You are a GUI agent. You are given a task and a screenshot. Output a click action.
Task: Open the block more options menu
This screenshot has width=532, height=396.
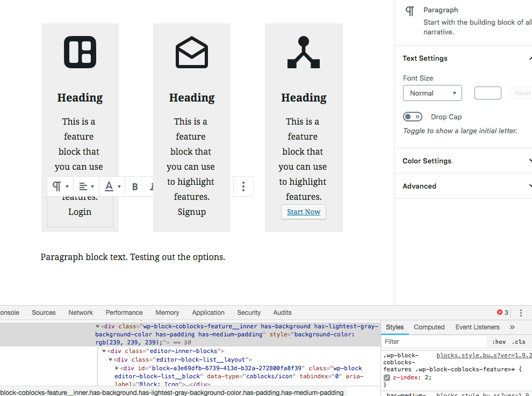(243, 186)
